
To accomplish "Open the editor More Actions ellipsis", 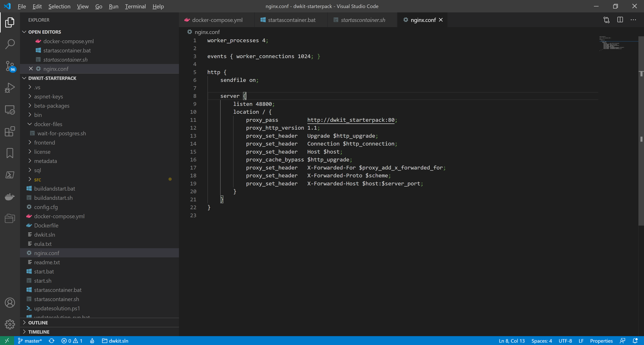I will coord(633,20).
